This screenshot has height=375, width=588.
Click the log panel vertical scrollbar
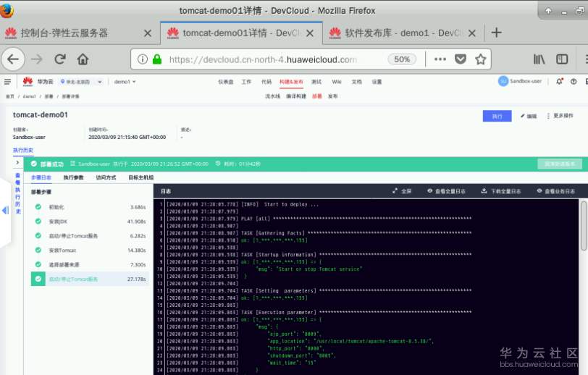point(584,226)
